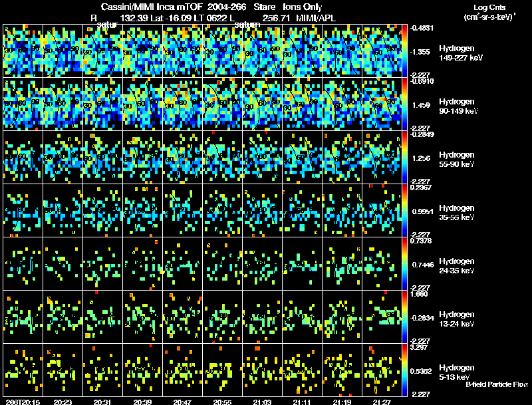Click the 21:03 time axis label

coord(262,402)
